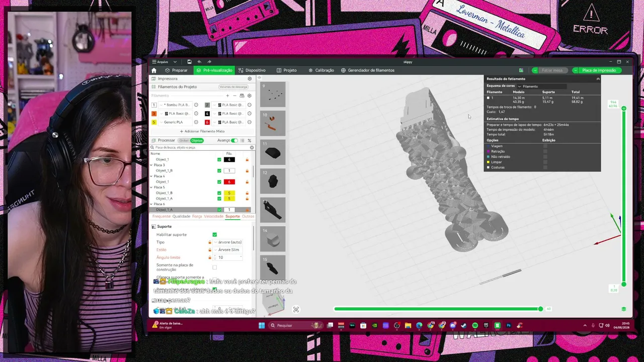Go to the Home screen icon
Image resolution: width=644 pixels, height=362 pixels.
(154, 70)
